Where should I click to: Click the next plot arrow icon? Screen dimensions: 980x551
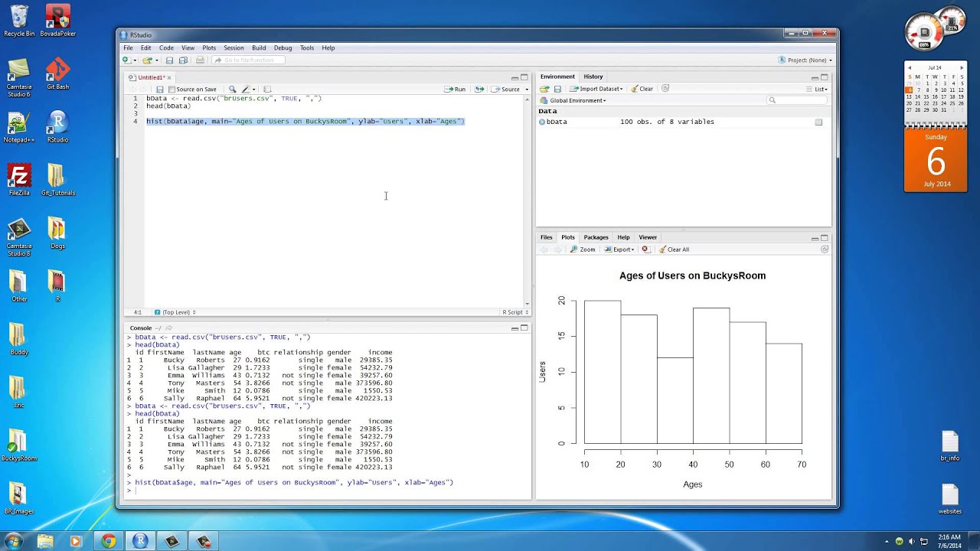tap(557, 249)
